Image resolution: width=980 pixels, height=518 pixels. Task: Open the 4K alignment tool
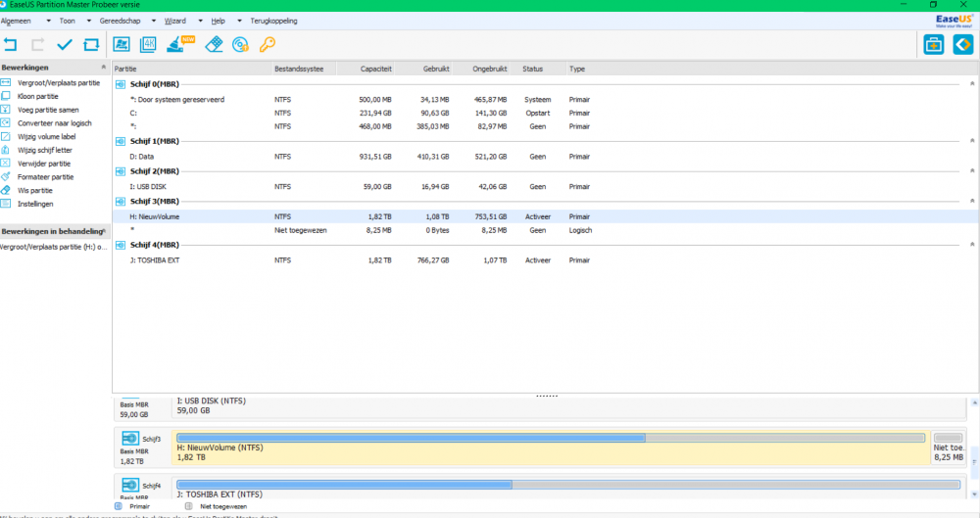click(149, 44)
